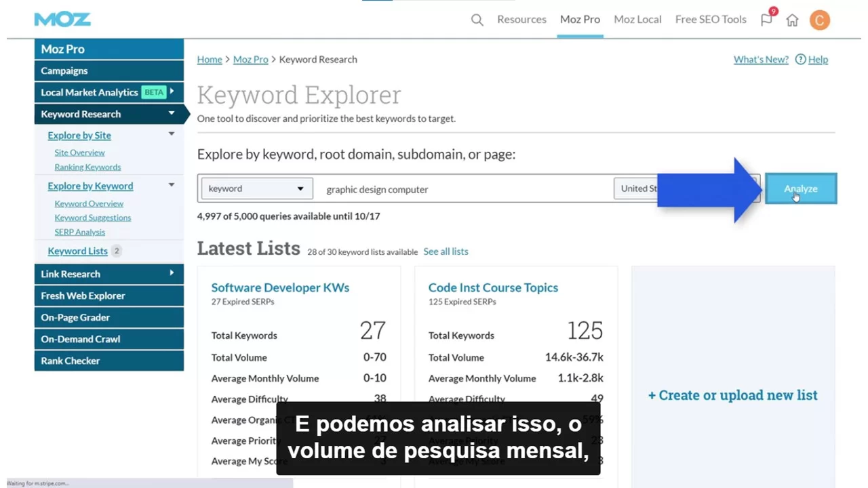Select the Latest Lists heading
Image resolution: width=868 pixels, height=488 pixels.
click(248, 249)
